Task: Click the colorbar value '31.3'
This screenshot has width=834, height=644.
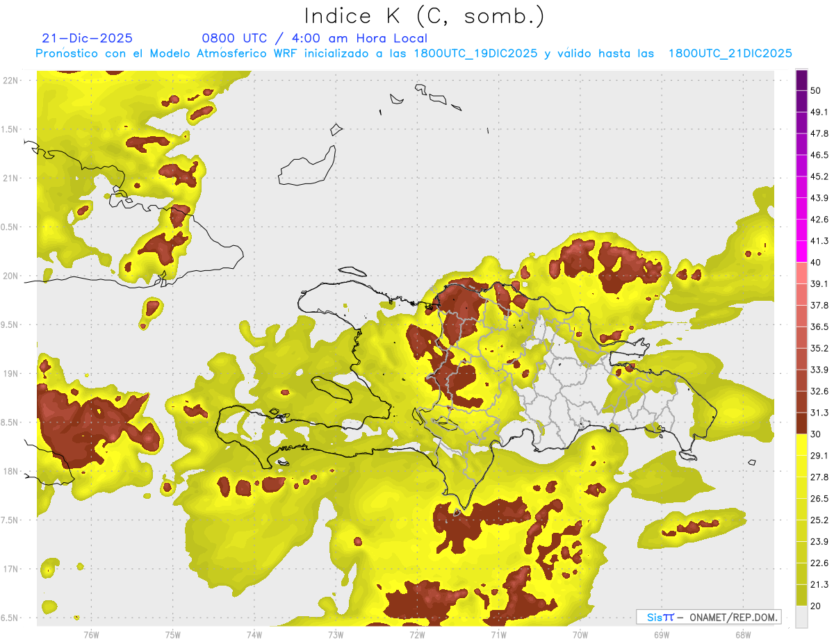Action: tap(819, 413)
